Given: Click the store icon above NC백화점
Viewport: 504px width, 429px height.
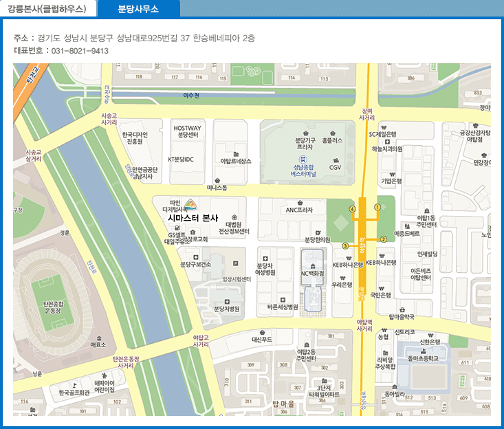Looking at the screenshot, I should point(312,266).
